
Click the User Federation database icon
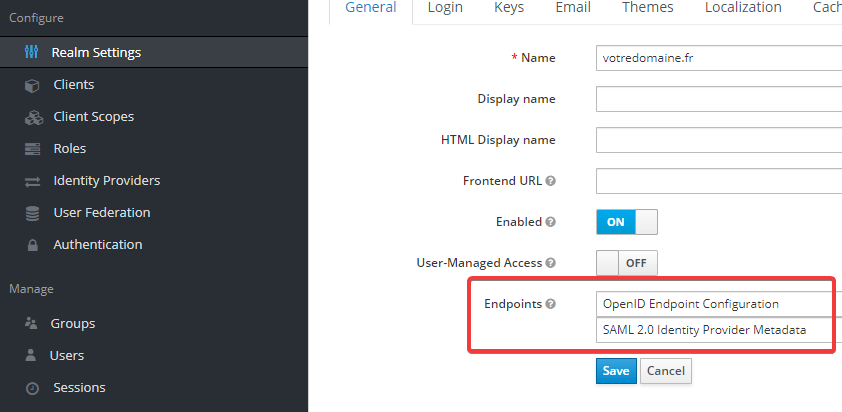point(32,213)
